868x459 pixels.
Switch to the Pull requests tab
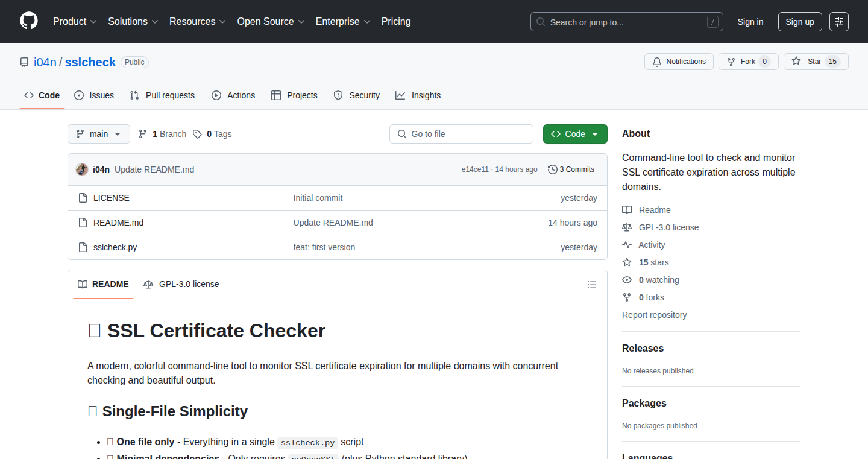(x=163, y=95)
